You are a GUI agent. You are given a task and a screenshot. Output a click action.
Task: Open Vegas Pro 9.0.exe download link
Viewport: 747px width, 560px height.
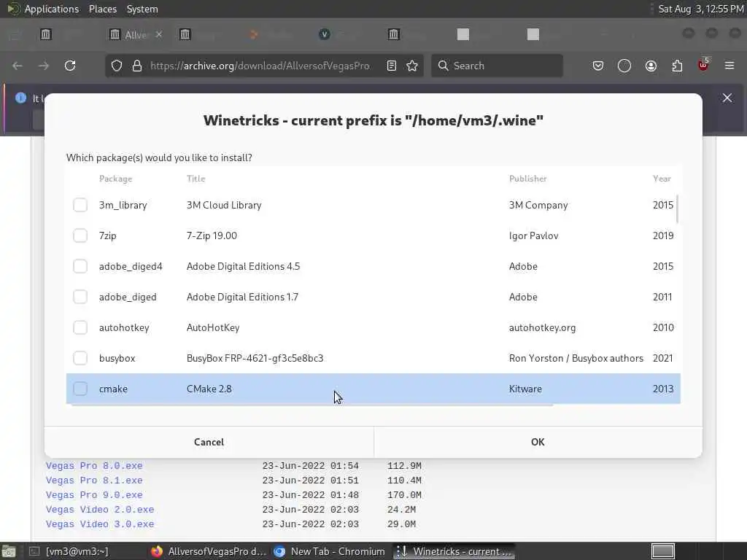[x=94, y=495]
